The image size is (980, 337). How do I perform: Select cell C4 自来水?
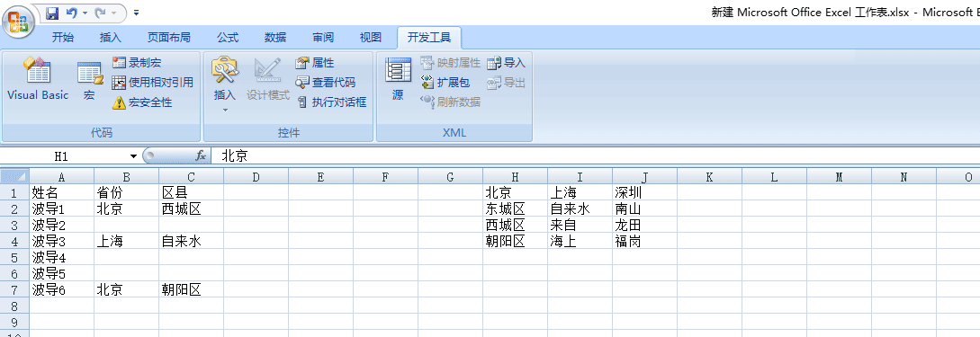(x=192, y=241)
